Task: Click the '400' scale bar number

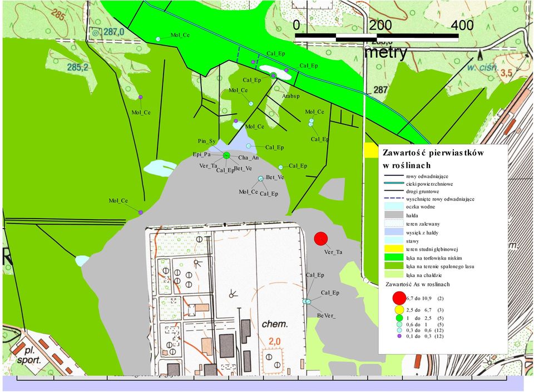Action: click(x=462, y=25)
